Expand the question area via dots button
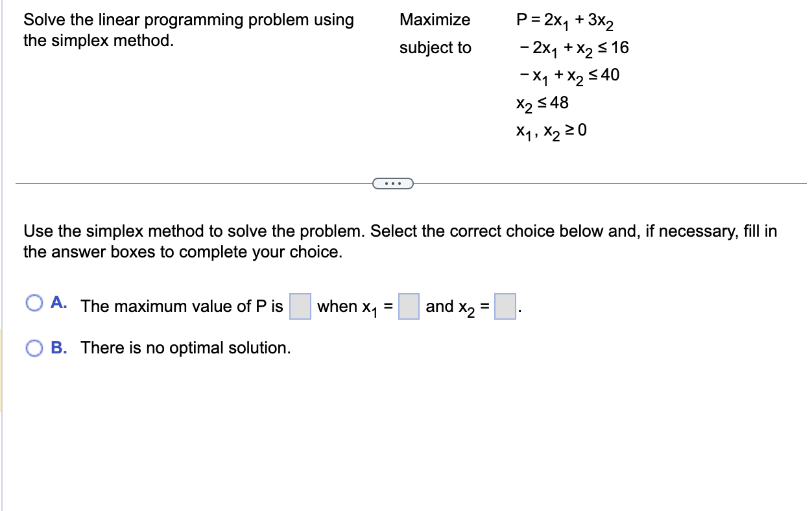Image resolution: width=812 pixels, height=511 pixels. [x=392, y=184]
